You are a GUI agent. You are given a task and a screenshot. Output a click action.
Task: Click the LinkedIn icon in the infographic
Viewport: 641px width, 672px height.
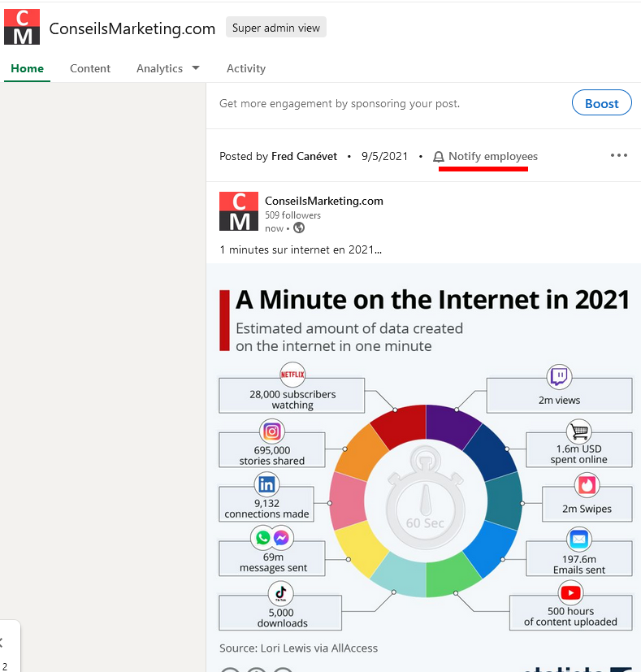click(266, 484)
